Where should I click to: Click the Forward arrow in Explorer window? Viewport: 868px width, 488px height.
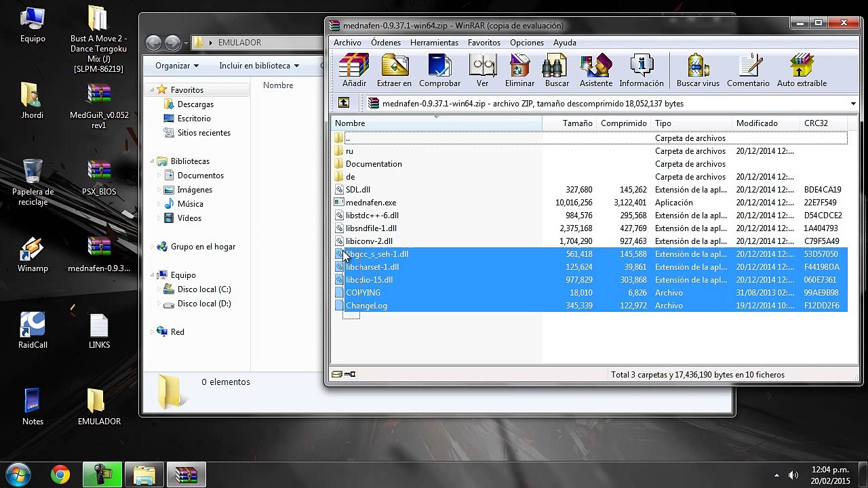pos(173,43)
